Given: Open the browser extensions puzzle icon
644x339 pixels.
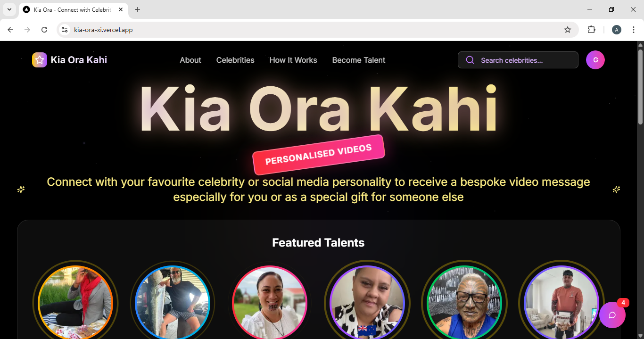Looking at the screenshot, I should (591, 30).
